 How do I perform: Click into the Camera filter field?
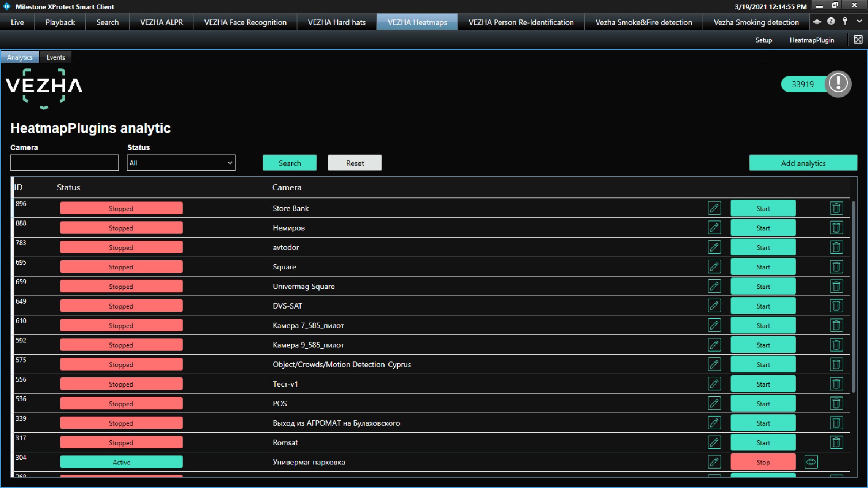(65, 163)
